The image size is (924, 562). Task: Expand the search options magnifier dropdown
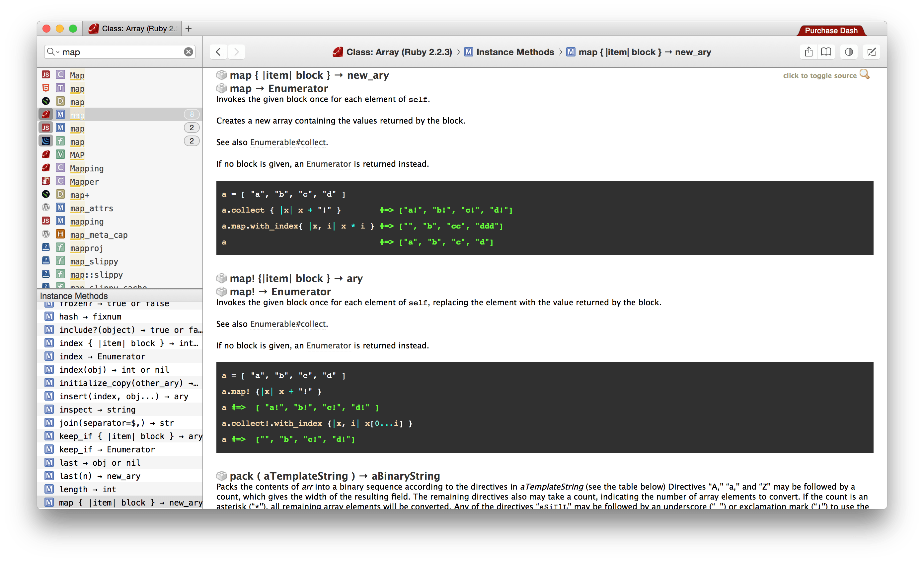click(x=53, y=52)
